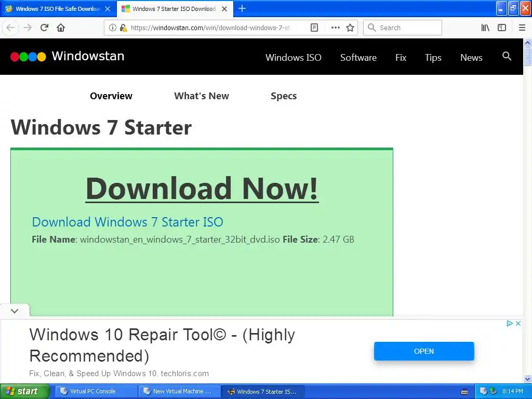Select the Specs section tab

pyautogui.click(x=284, y=96)
